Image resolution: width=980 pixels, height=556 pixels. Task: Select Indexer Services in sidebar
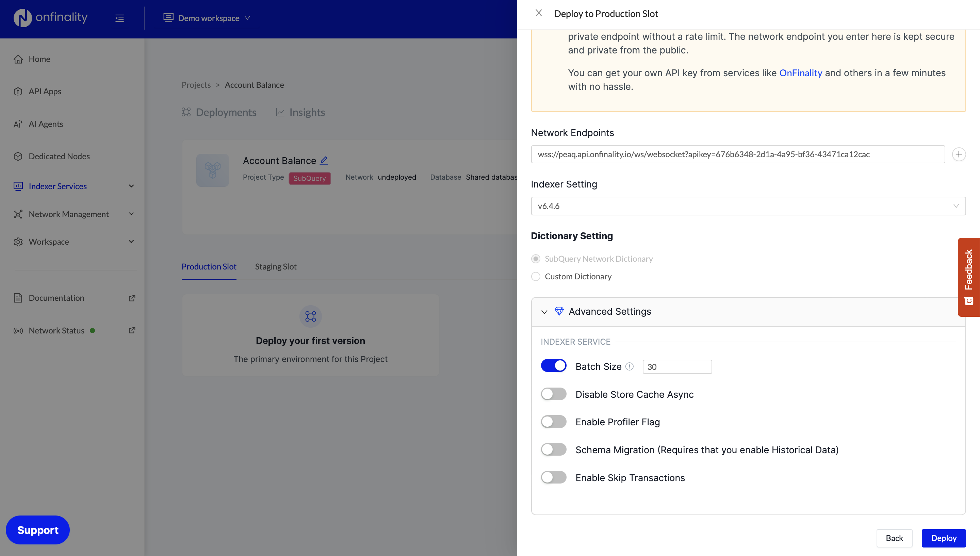tap(57, 186)
